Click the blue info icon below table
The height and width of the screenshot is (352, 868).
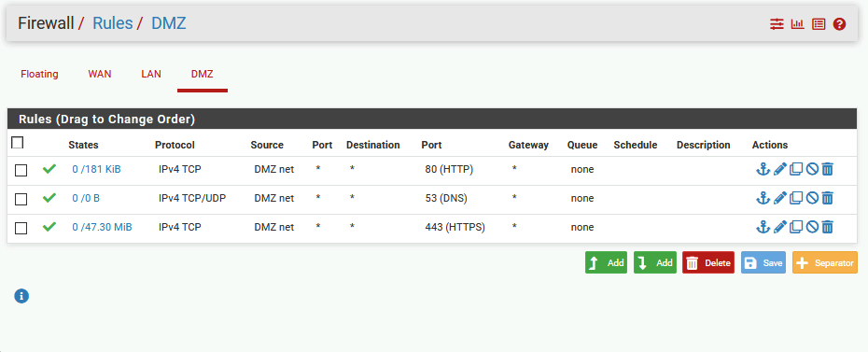pos(21,296)
